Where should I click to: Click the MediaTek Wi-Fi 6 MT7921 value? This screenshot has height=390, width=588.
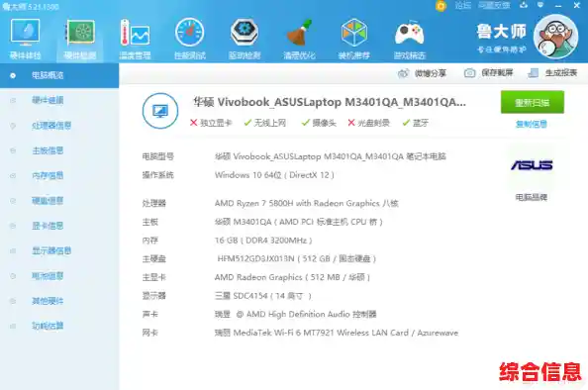(x=337, y=333)
